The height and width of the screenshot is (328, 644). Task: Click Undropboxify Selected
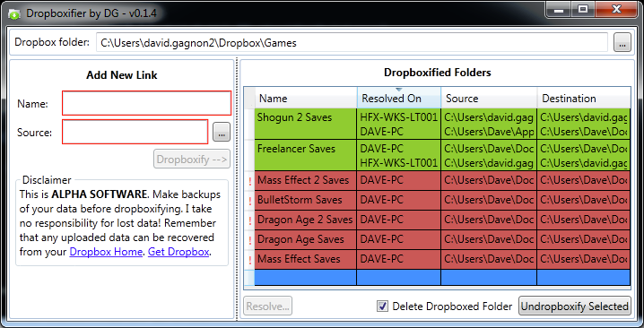point(575,306)
